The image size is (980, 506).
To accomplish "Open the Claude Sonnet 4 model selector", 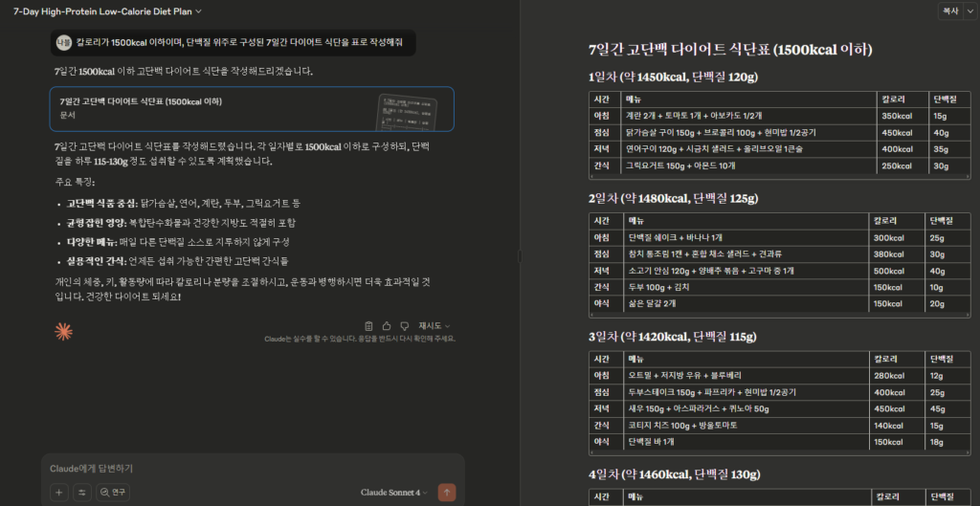I will point(393,492).
